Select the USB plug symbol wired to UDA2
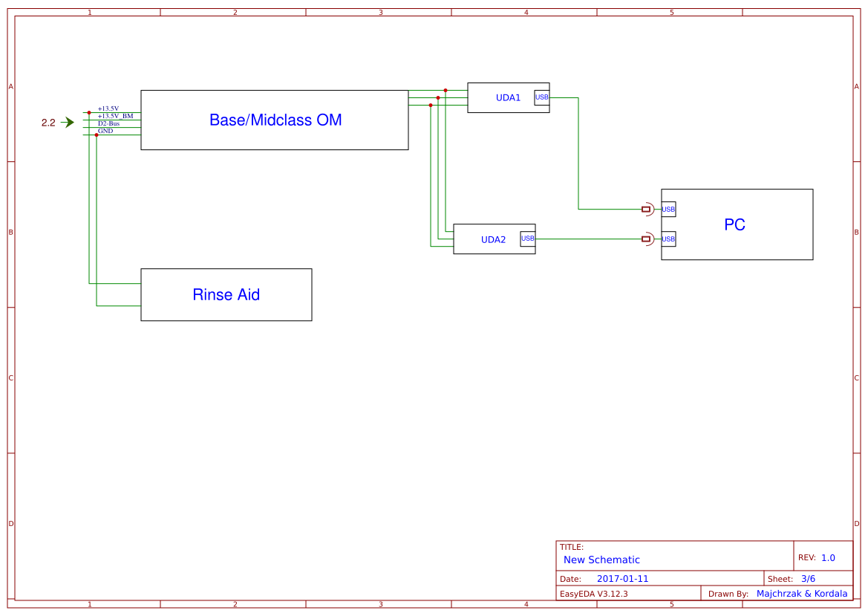The width and height of the screenshot is (868, 616). coord(646,239)
